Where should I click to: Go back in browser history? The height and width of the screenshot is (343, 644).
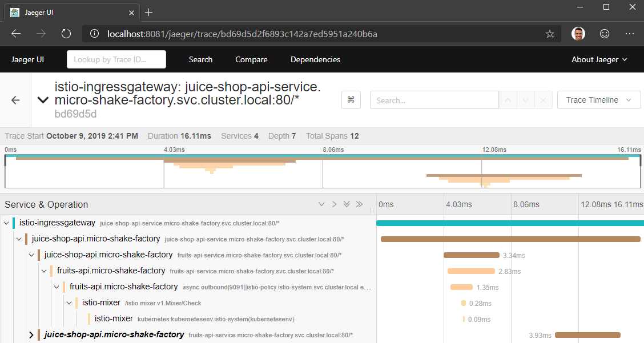[16, 34]
